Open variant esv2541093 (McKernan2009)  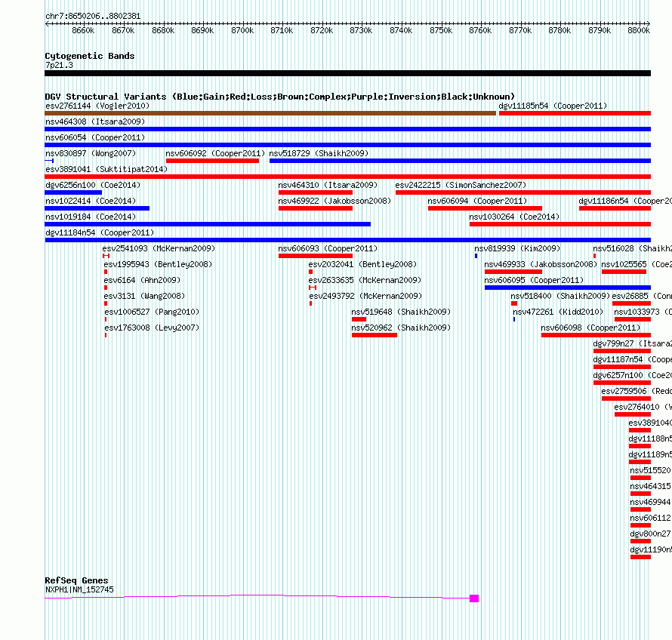(x=106, y=256)
